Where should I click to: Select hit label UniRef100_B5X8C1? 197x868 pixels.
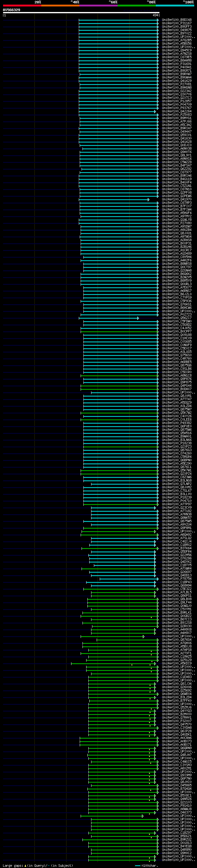click(177, 796)
